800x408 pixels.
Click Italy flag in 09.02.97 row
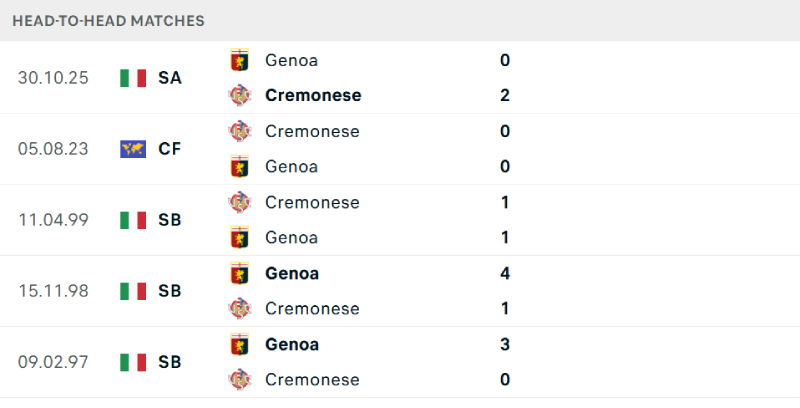(132, 362)
